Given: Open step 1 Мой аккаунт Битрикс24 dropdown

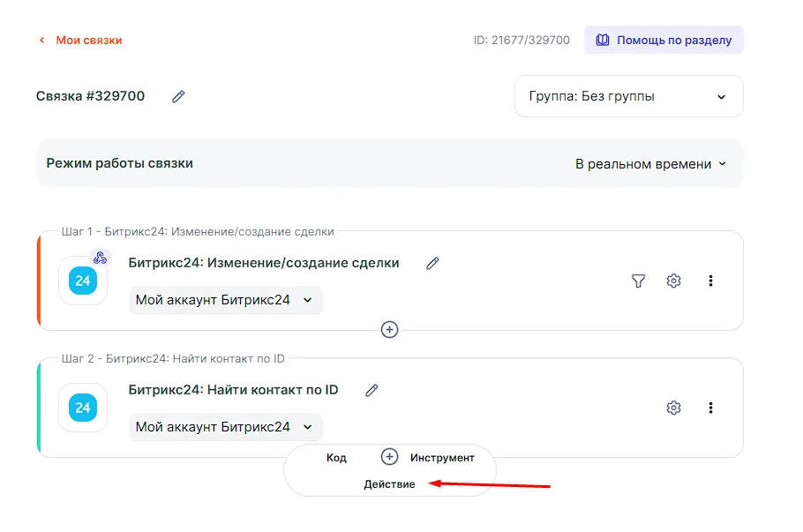Looking at the screenshot, I should pos(225,300).
